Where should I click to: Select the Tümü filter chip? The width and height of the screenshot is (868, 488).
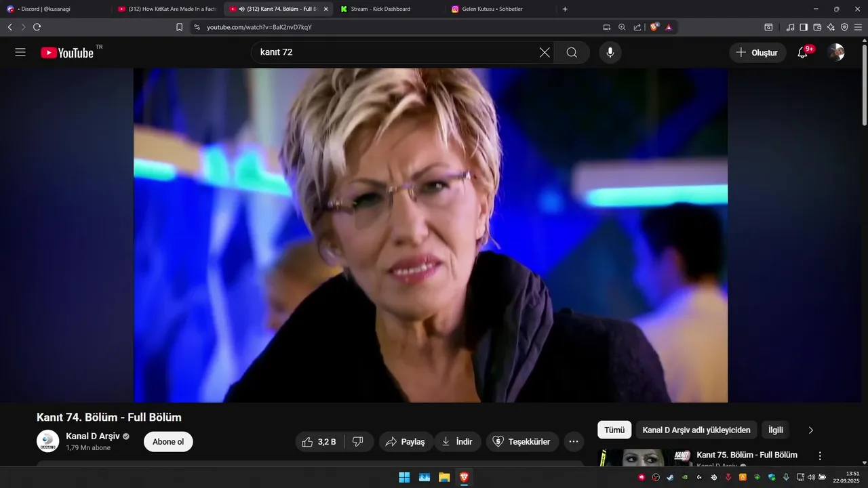click(614, 430)
